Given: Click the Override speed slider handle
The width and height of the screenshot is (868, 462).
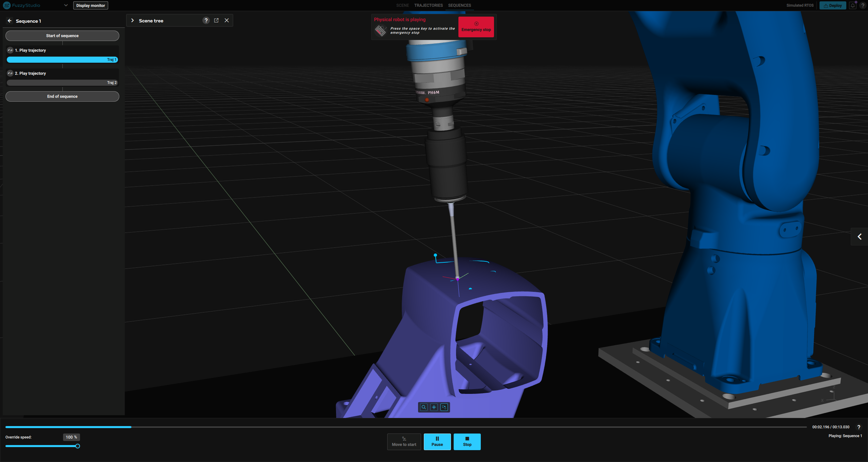Looking at the screenshot, I should pos(78,446).
